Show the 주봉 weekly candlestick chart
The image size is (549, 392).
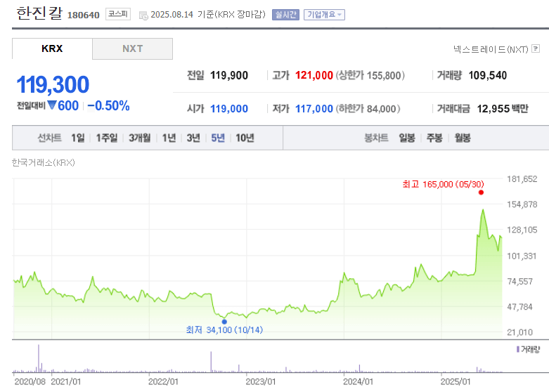[x=434, y=138]
